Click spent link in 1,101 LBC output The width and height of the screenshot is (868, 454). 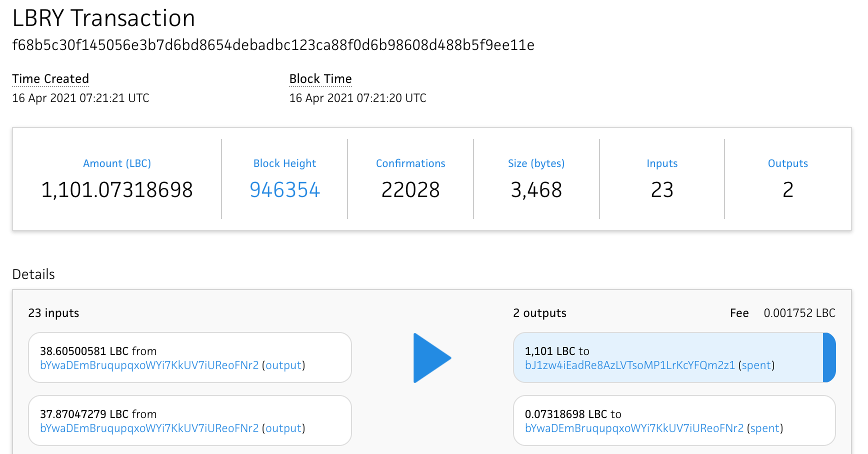[756, 365]
